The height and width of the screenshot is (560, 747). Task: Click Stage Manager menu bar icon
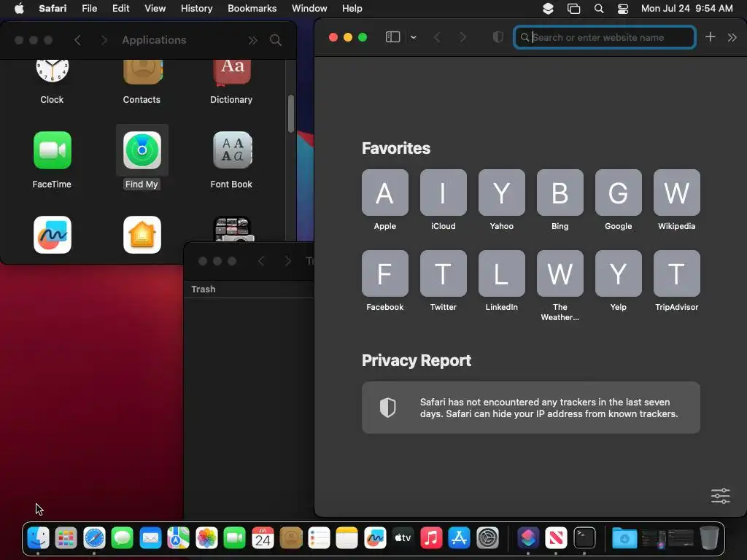pyautogui.click(x=573, y=8)
